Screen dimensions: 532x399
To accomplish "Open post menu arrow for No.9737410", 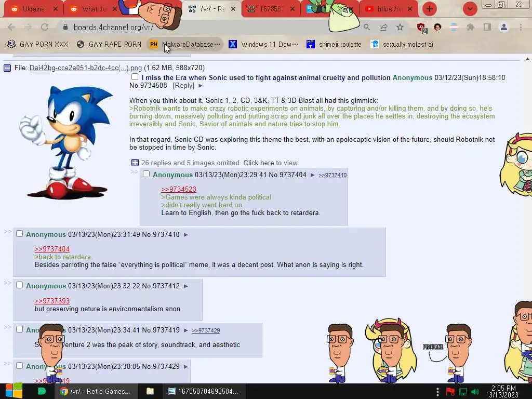I will [x=185, y=235].
